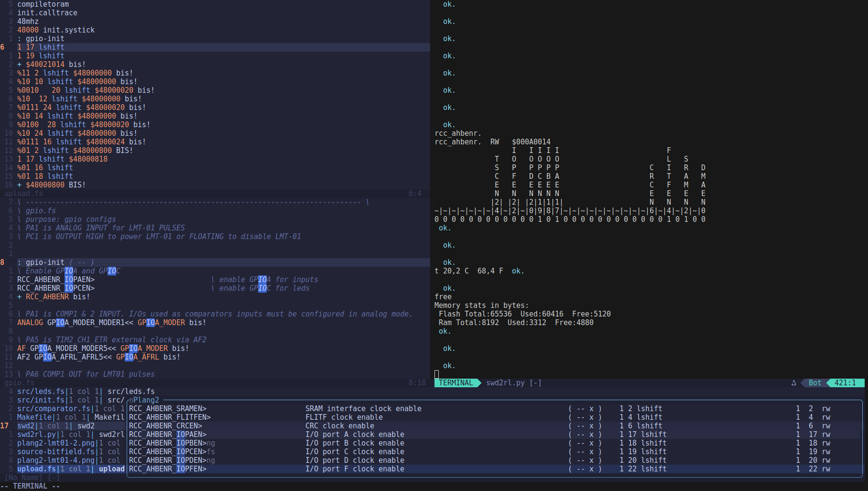Choose RCC_AHBENR_SRAMEN> completion entry
Screen dimensions: 868x491
click(168, 409)
